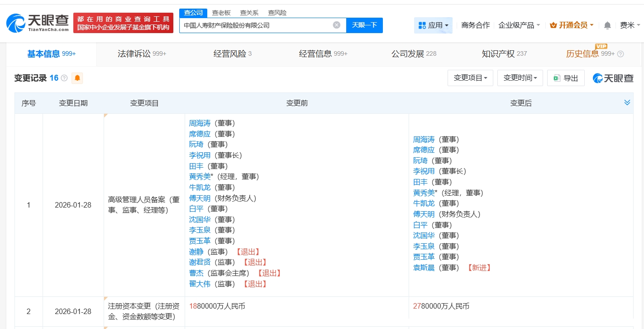Click the notification bell in top bar
Image resolution: width=644 pixels, height=329 pixels.
tap(607, 25)
